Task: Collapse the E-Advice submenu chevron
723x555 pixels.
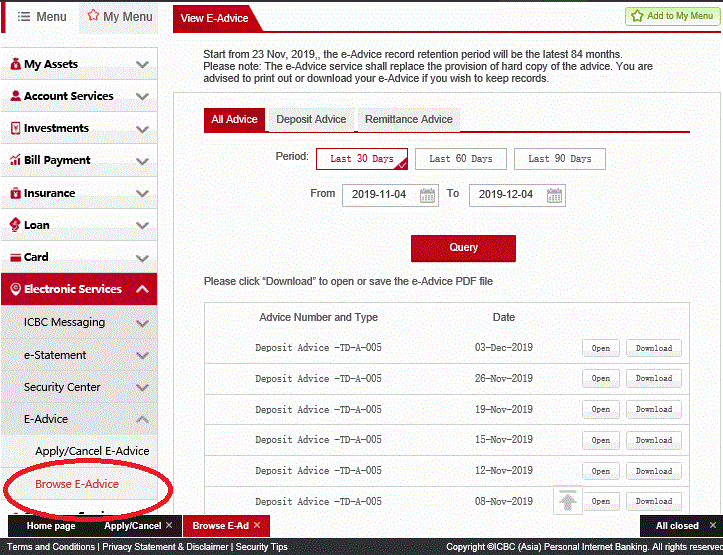Action: click(x=142, y=419)
